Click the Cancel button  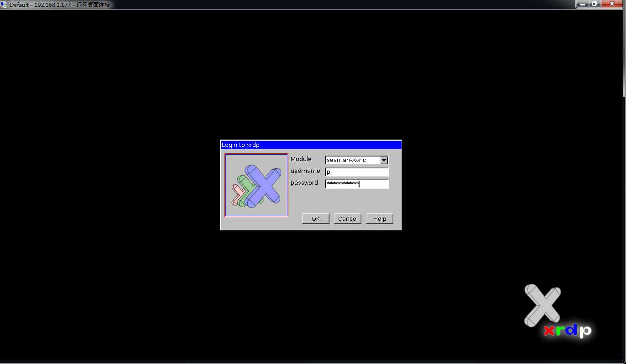(348, 218)
